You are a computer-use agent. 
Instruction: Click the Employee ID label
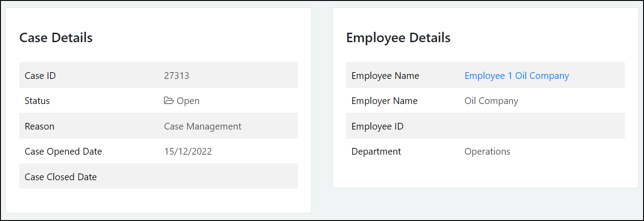coord(377,126)
